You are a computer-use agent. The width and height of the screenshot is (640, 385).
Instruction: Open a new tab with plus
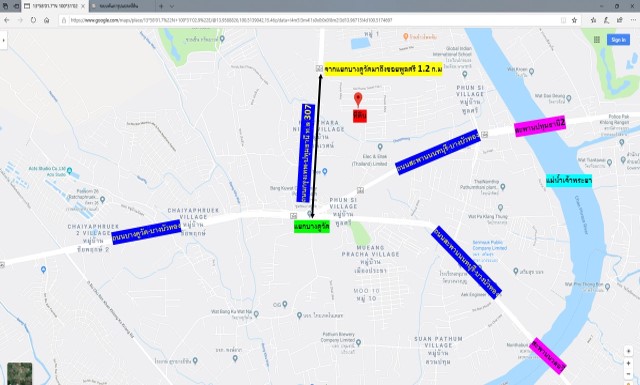pos(161,6)
